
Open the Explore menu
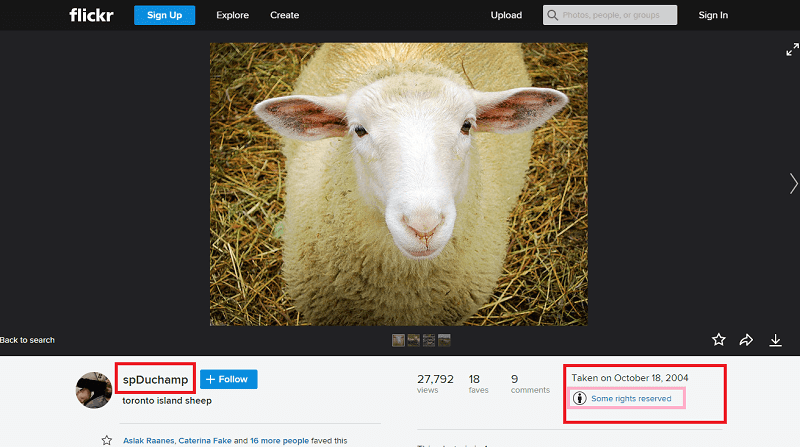pos(233,15)
